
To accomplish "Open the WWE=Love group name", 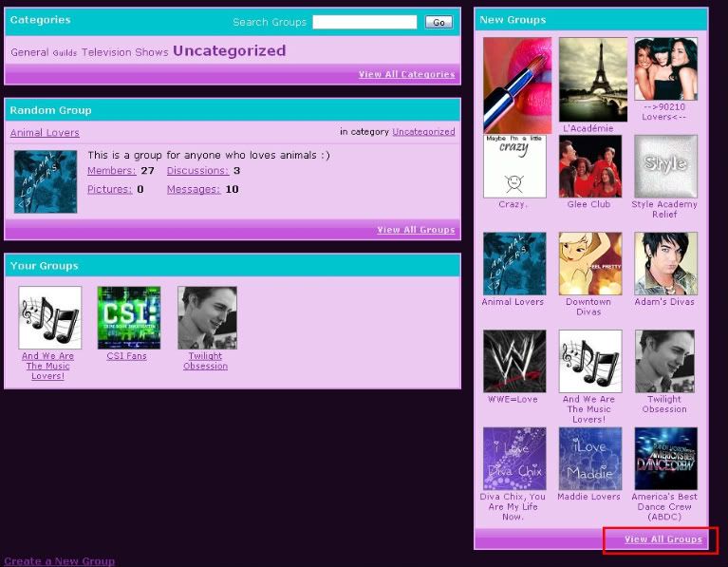I will [513, 399].
